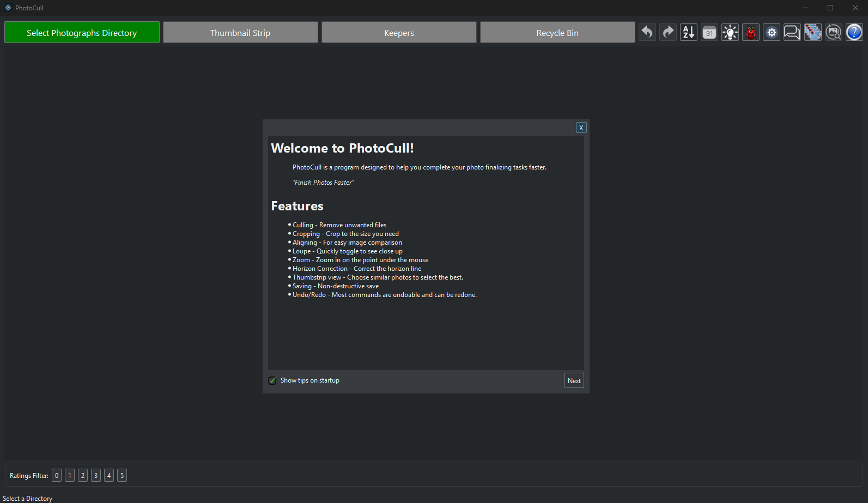
Task: Open the Recycle Bin tab
Action: tap(557, 33)
